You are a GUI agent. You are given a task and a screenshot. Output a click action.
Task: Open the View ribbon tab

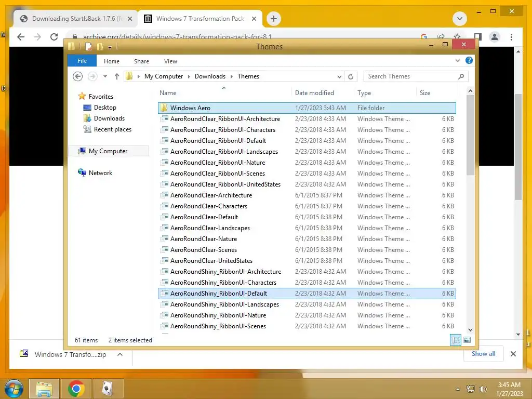(170, 61)
